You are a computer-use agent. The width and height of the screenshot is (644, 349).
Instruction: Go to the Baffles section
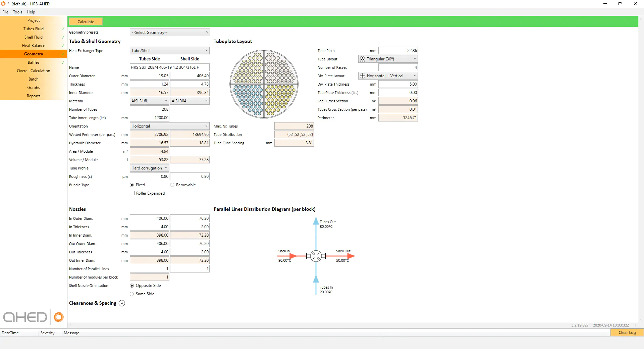click(x=34, y=62)
